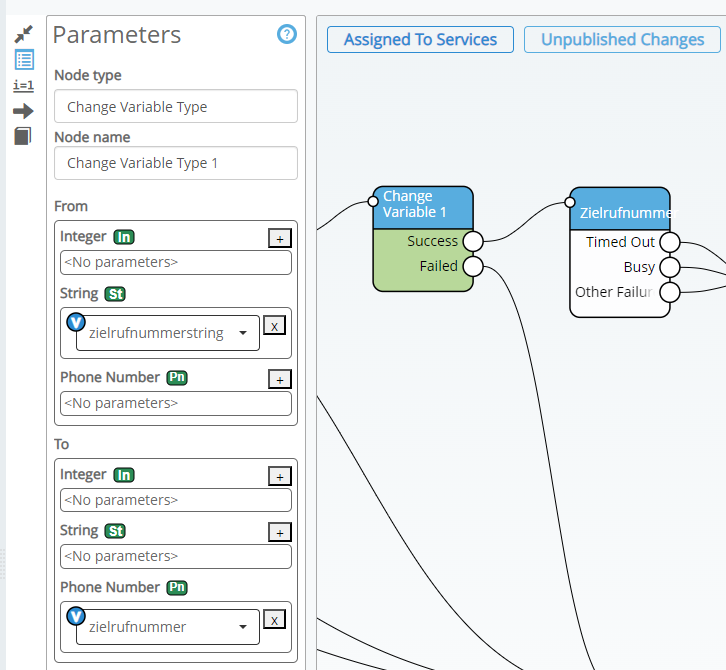Click the right arrow sidebar icon
The image size is (726, 670).
coord(24,111)
